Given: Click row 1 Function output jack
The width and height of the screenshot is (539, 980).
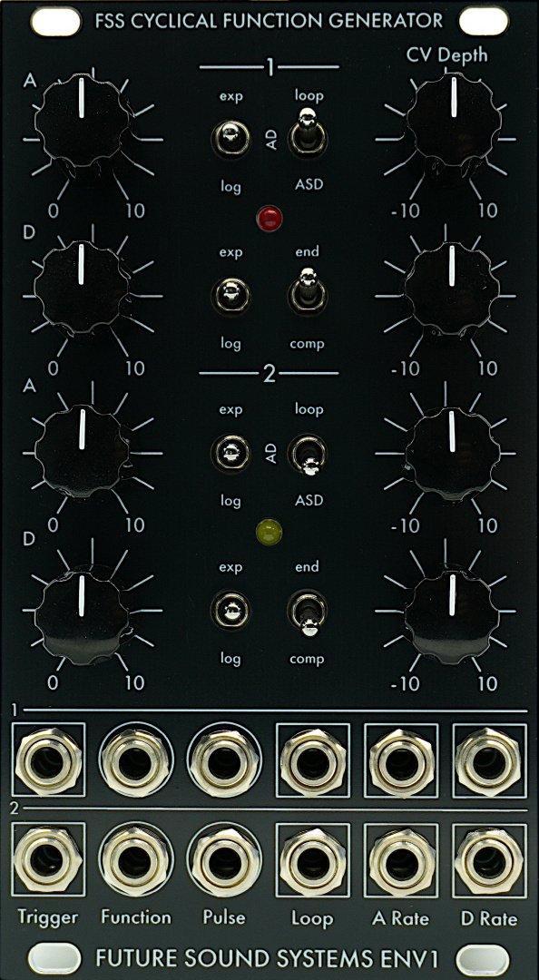Looking at the screenshot, I should click(x=136, y=760).
